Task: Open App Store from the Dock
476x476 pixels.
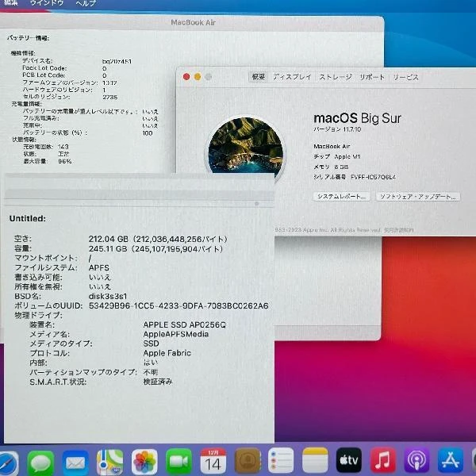Action: pos(451,460)
